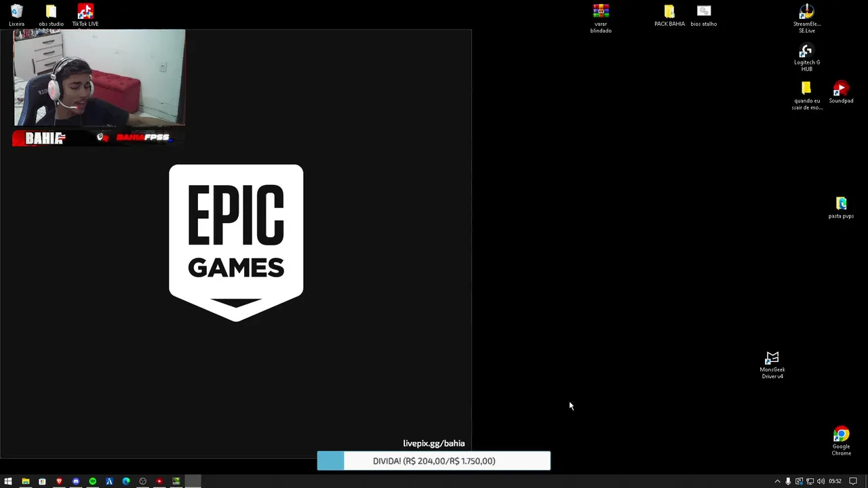
Task: Click the Epic Games logo splash
Action: [x=236, y=243]
